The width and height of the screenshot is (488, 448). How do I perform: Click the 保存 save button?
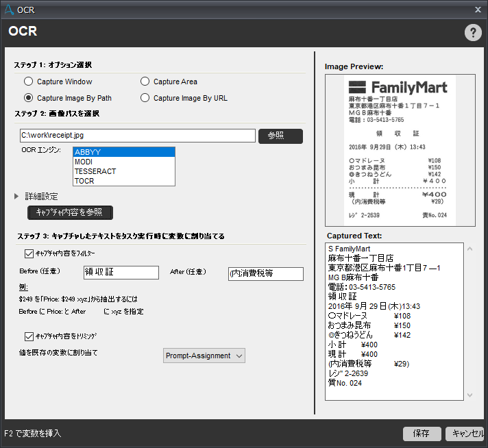tap(422, 434)
